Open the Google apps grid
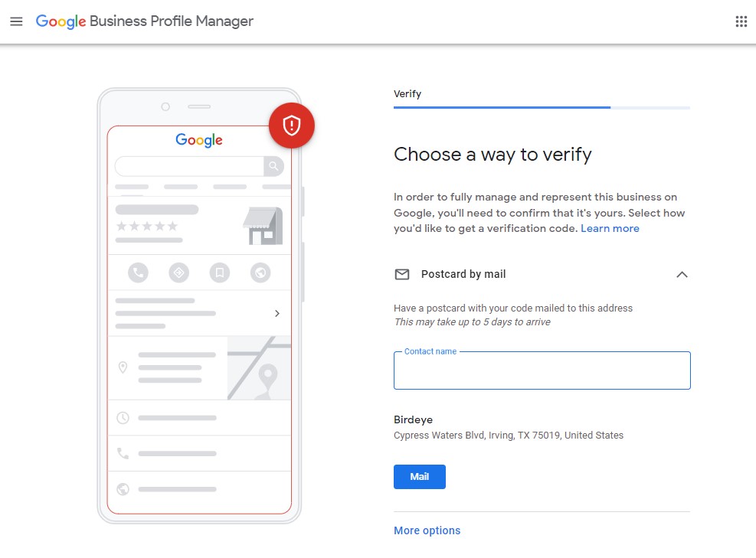Image resolution: width=756 pixels, height=558 pixels. pos(741,21)
